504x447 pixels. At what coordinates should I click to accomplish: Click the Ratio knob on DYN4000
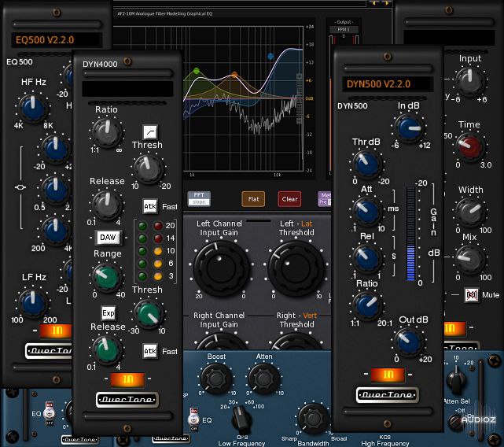point(107,132)
